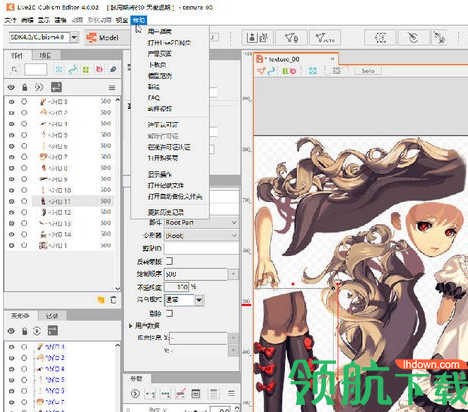Viewport: 468px width, 412px height.
Task: Switch to the 记录 tab in the lower panel
Action: click(x=52, y=316)
